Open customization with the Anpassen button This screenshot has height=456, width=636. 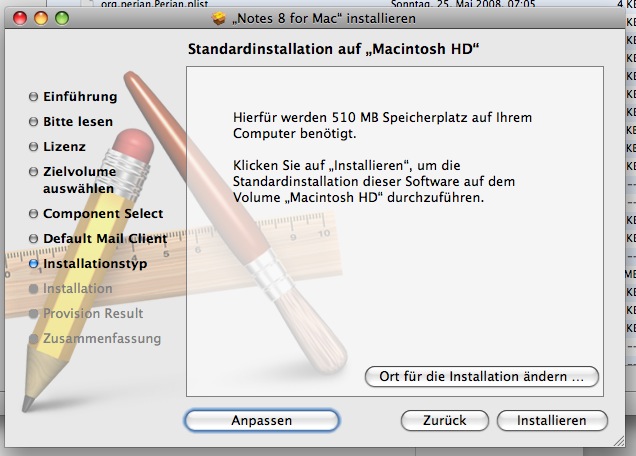click(262, 420)
